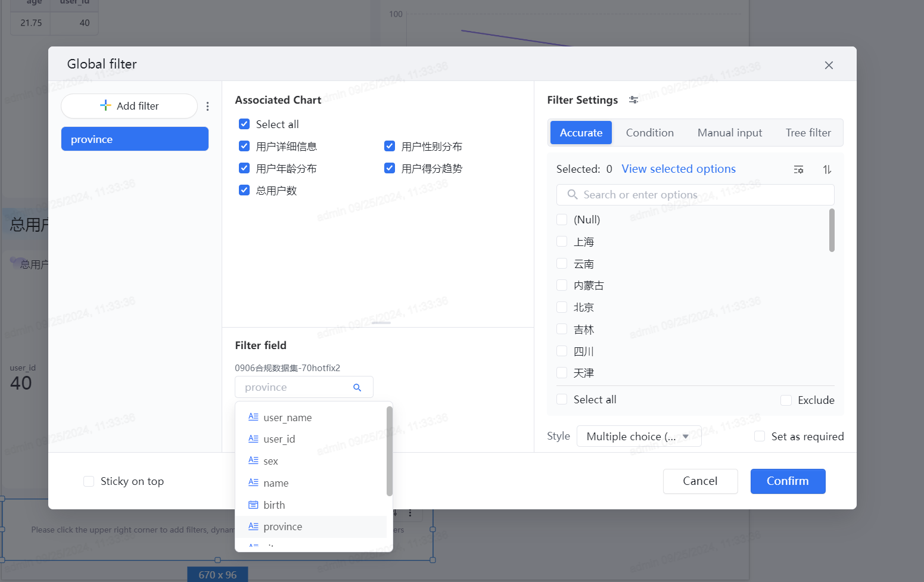Select user_name field from dropdown list

[311, 418]
